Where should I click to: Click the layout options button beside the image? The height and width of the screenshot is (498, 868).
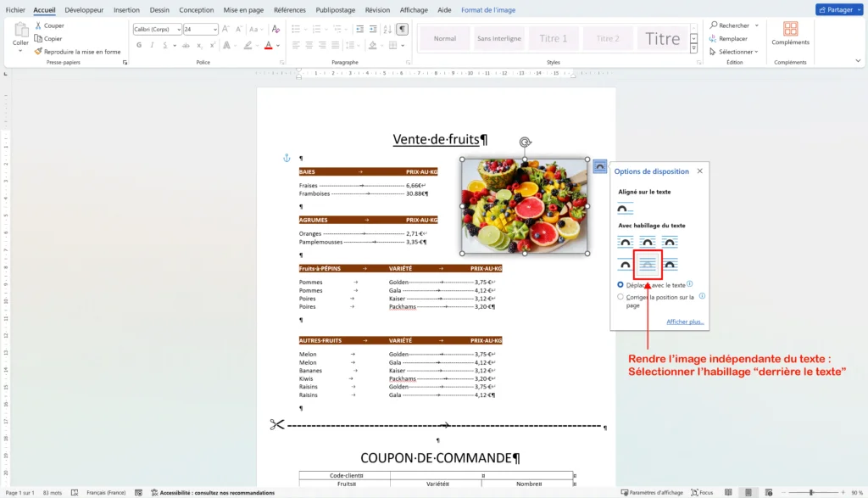click(599, 166)
